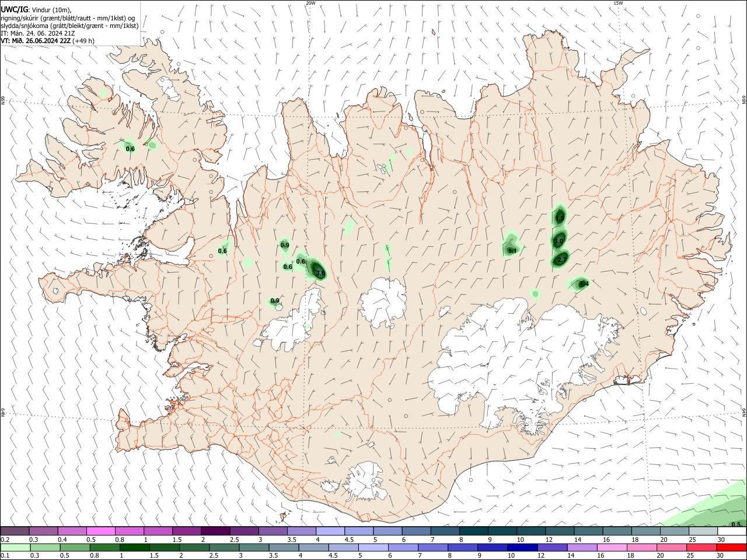Click the bright pink swatch between 0.5 and 0.8 on the upper snow scale
Viewport: 747px width, 560px height.
(100, 531)
